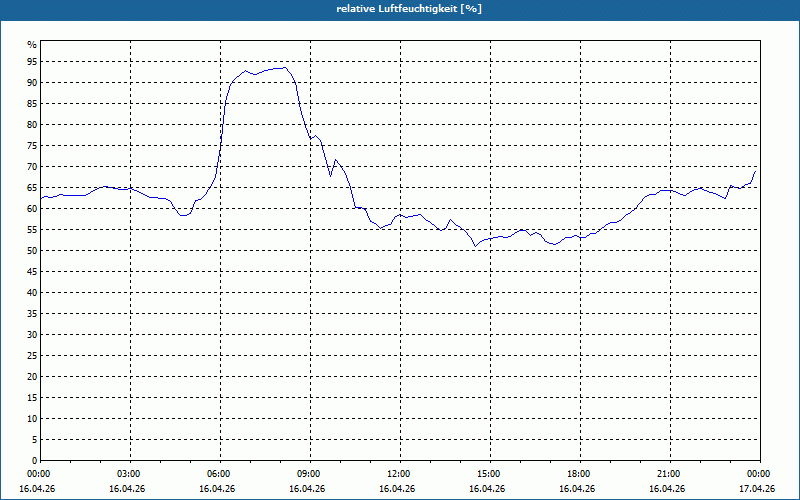Click the 60 y-axis value label

(x=32, y=209)
